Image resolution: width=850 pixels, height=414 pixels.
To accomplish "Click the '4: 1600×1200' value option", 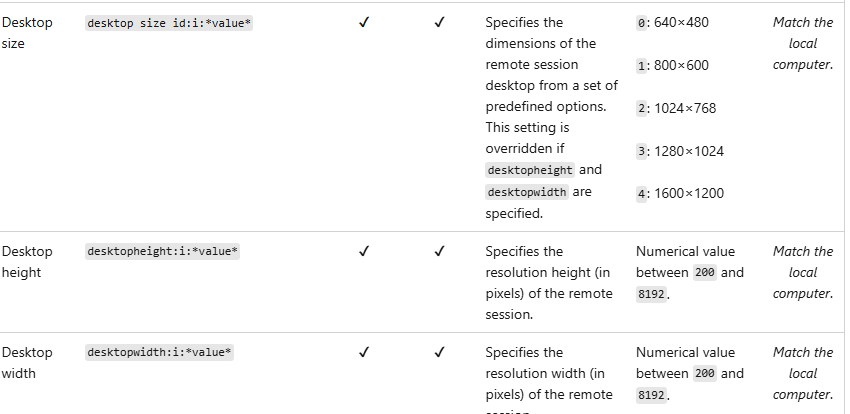I will 680,193.
